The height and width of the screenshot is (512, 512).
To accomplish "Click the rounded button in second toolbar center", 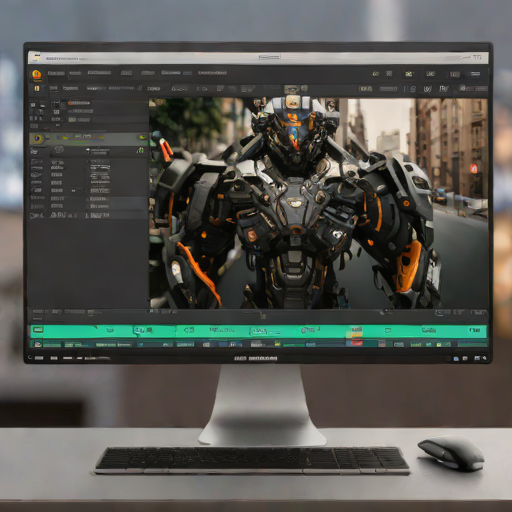I will coord(179,89).
